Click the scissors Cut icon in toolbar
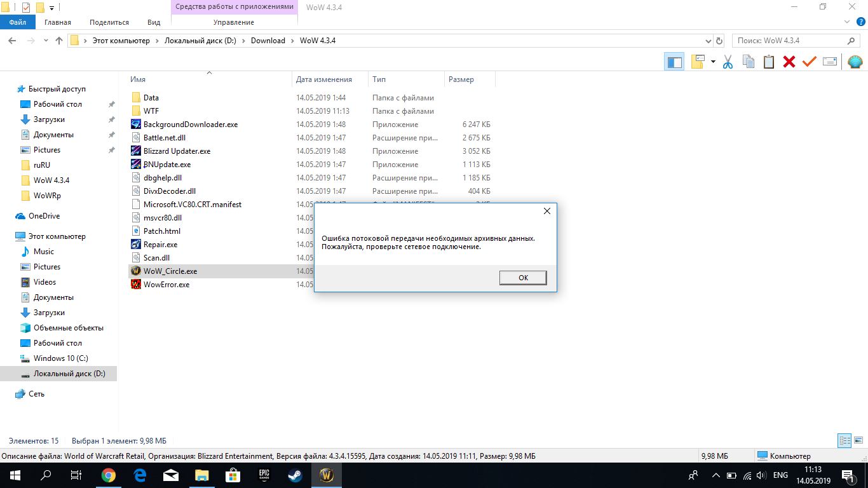 pyautogui.click(x=728, y=62)
